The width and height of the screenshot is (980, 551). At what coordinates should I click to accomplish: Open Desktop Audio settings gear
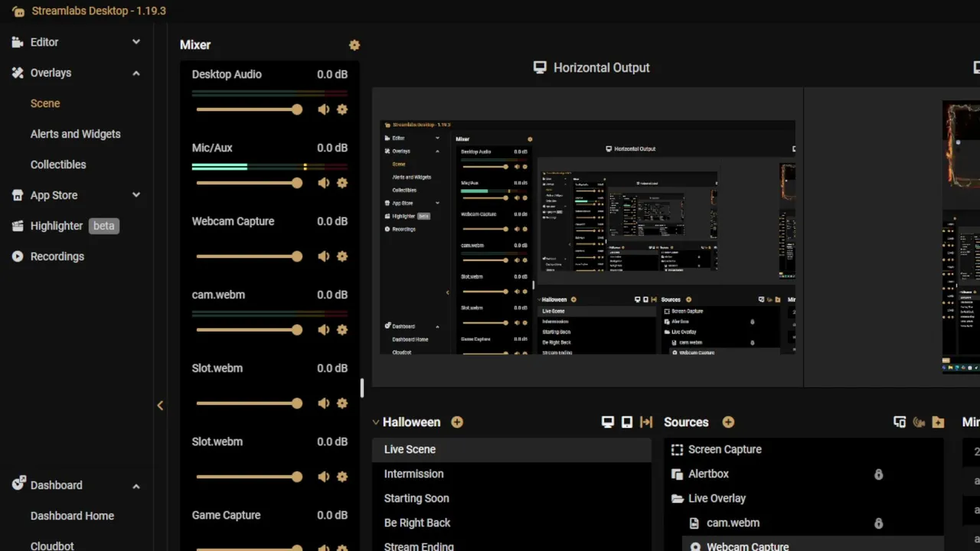342,109
